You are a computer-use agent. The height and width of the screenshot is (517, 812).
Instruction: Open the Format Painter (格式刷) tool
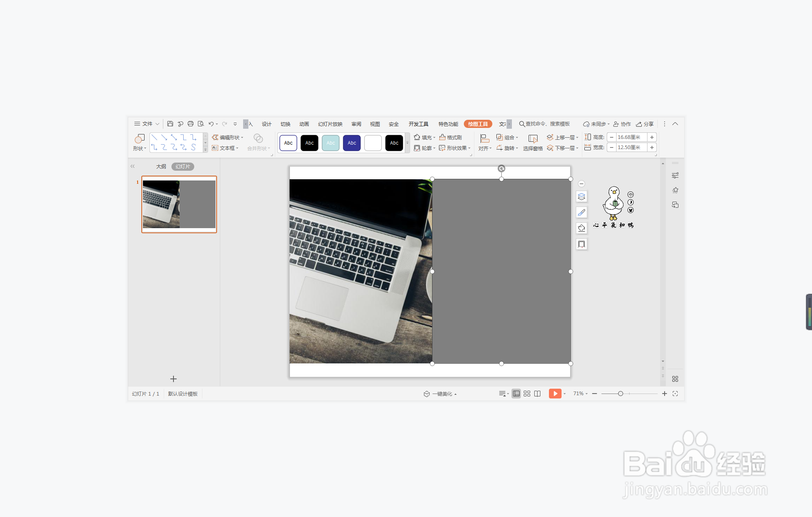450,137
